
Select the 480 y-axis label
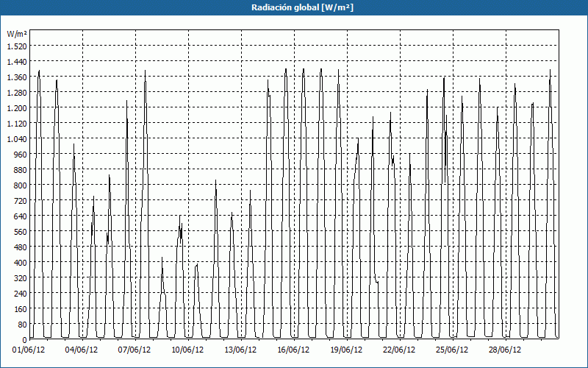click(x=21, y=247)
